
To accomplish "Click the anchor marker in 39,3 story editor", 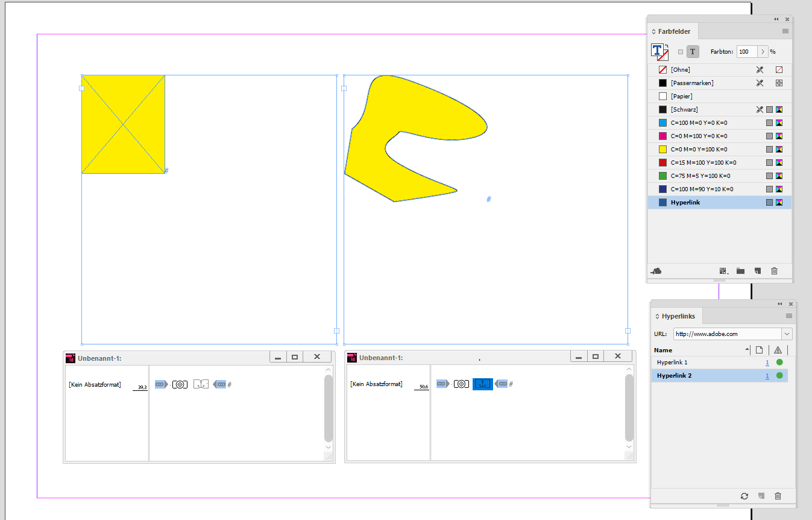I will click(201, 384).
